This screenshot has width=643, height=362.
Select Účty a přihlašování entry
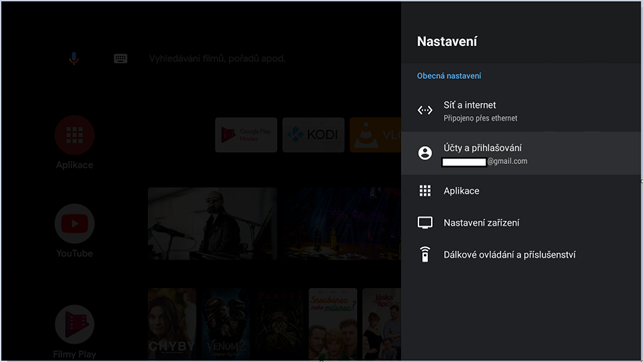pos(521,153)
